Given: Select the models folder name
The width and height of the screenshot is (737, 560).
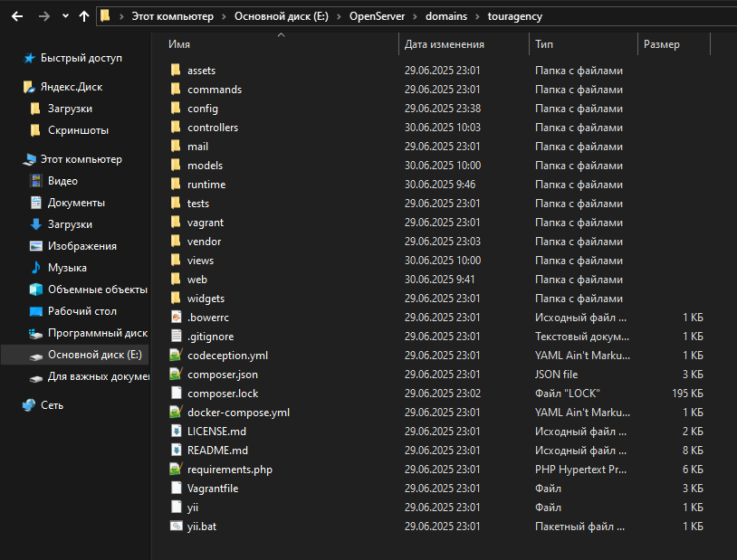Looking at the screenshot, I should point(205,166).
